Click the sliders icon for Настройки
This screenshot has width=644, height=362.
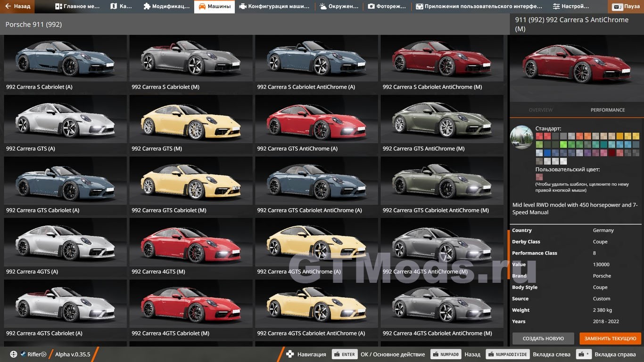[x=556, y=7]
